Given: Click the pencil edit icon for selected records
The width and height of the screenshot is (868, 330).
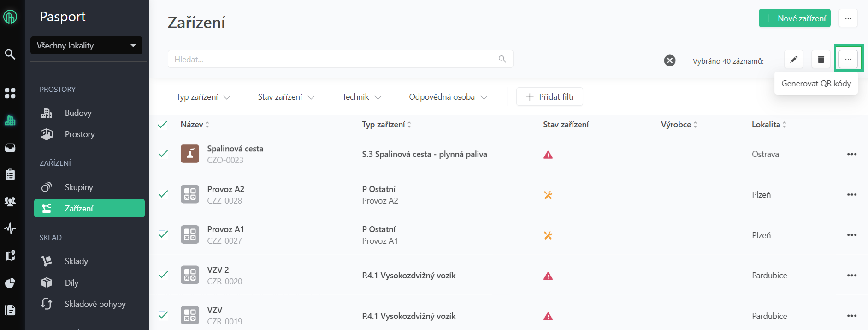Looking at the screenshot, I should (x=793, y=60).
